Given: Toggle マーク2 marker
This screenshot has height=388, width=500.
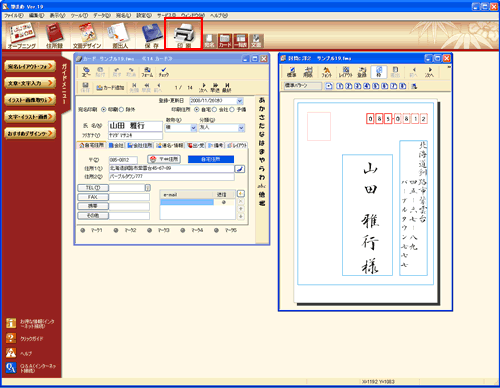Looking at the screenshot, I should (x=116, y=230).
